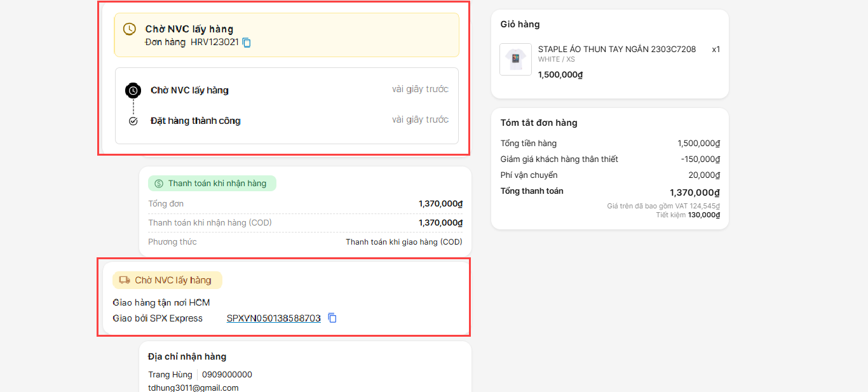
Task: Open the STAPLE ÁO THUN TAY NGẮN product name
Action: tap(616, 49)
